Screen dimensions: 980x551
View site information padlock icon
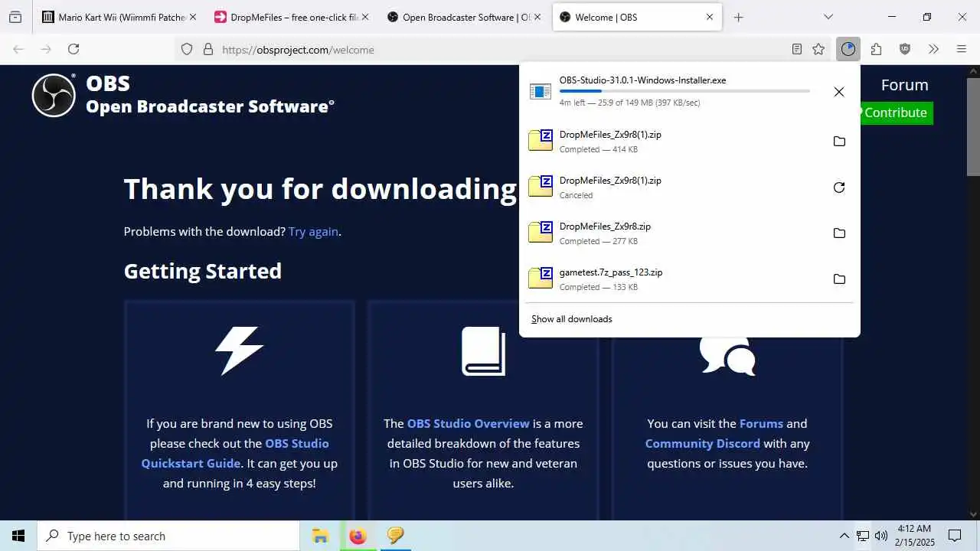[207, 49]
